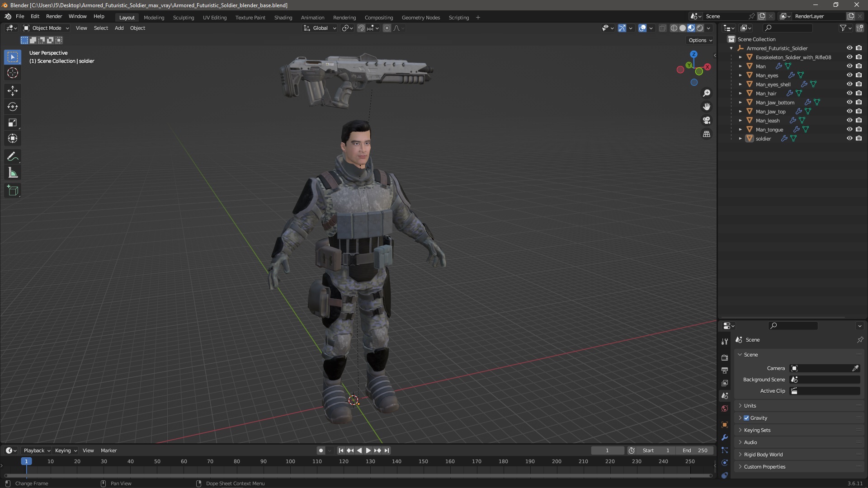Switch to the Shading workspace tab
Screen dimensions: 868x488
[x=283, y=18]
